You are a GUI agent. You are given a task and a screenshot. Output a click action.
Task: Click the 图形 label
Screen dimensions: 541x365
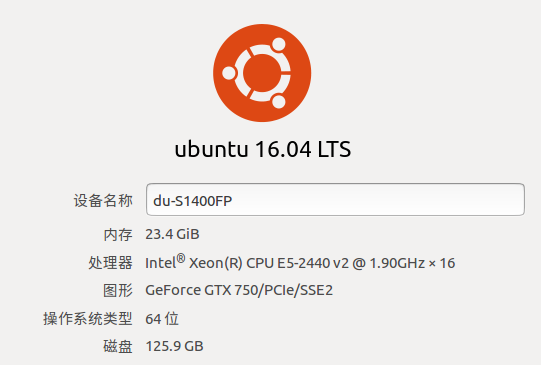point(118,290)
